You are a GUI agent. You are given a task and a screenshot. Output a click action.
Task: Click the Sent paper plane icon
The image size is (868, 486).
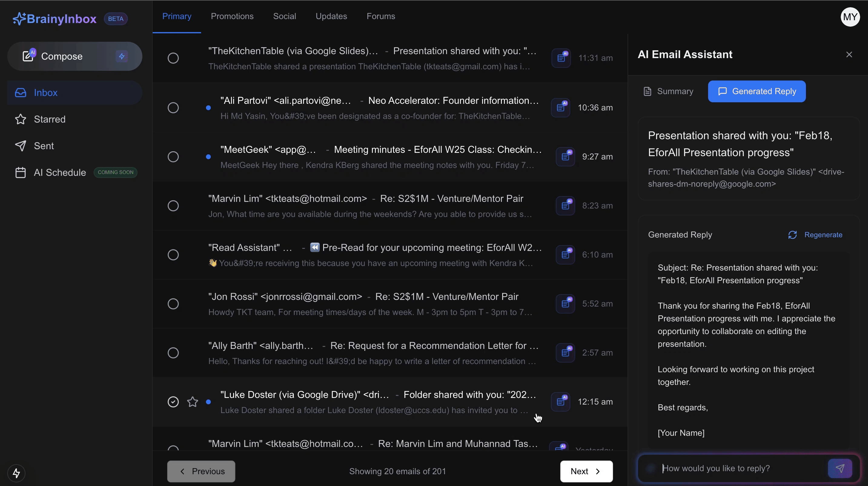(x=21, y=146)
